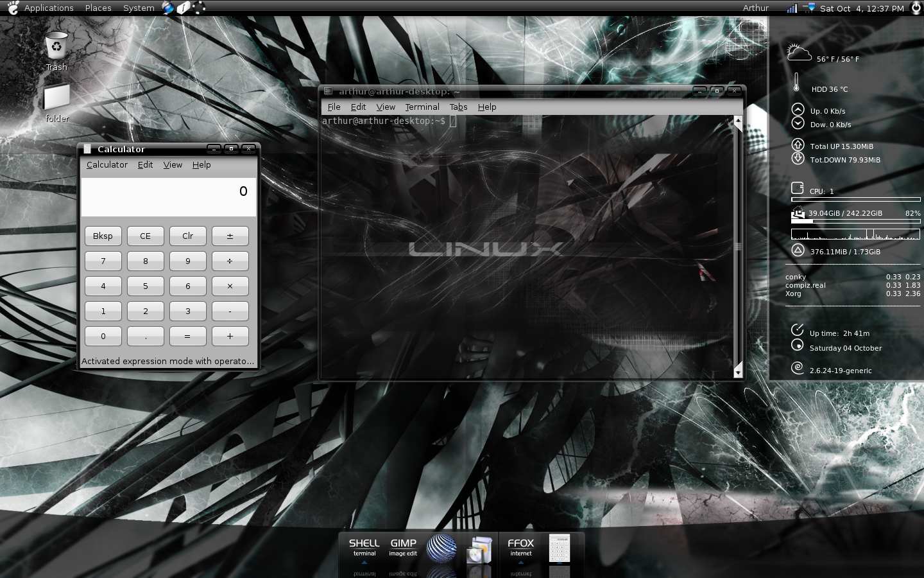Image resolution: width=924 pixels, height=578 pixels.
Task: Open the Calculator's View menu
Action: 173,164
